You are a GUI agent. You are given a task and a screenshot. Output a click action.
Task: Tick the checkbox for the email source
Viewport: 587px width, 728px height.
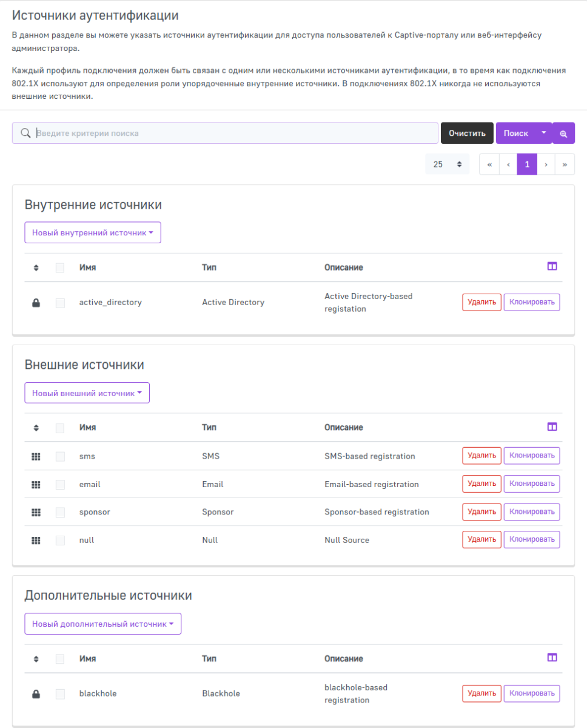[x=60, y=485]
